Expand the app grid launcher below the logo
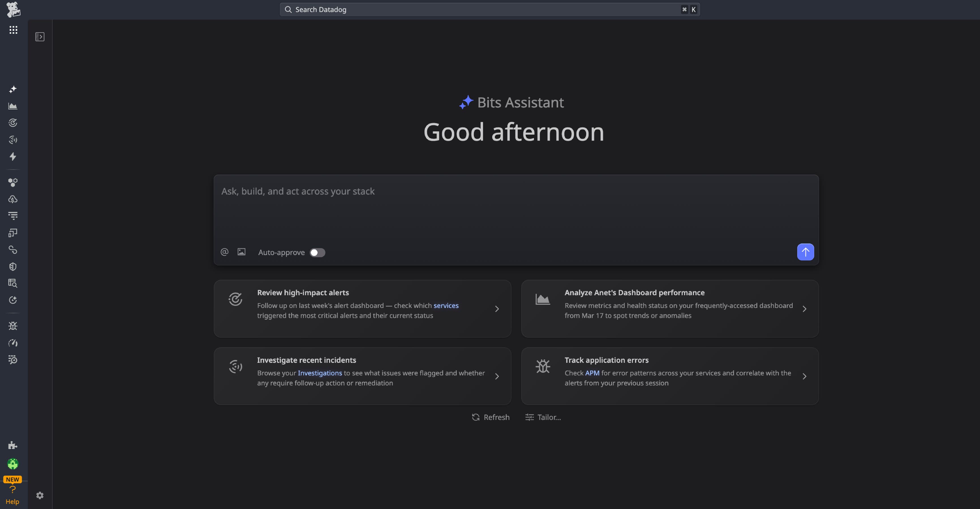This screenshot has height=509, width=980. 13,30
